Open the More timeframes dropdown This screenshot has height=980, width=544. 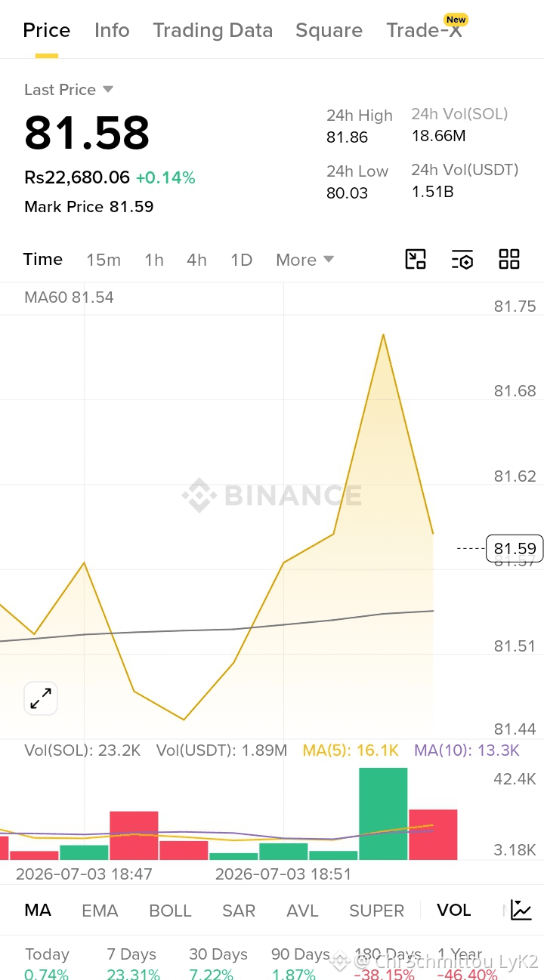[x=304, y=260]
